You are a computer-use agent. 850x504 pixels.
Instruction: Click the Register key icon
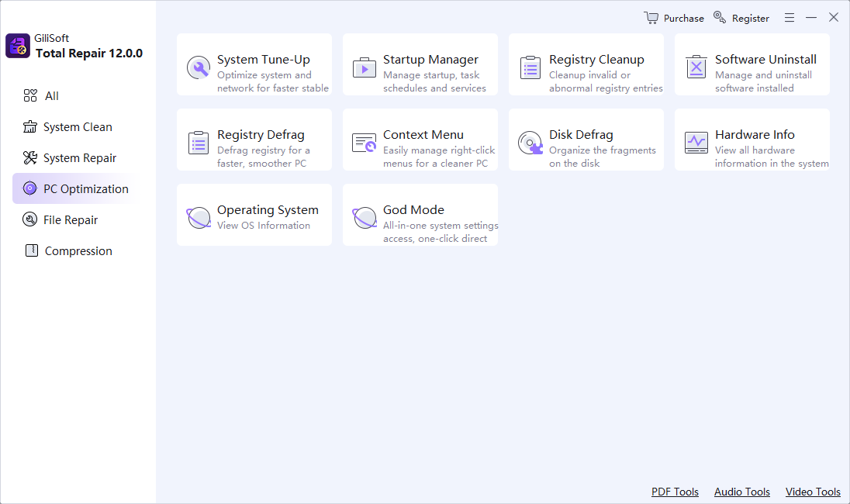(720, 17)
